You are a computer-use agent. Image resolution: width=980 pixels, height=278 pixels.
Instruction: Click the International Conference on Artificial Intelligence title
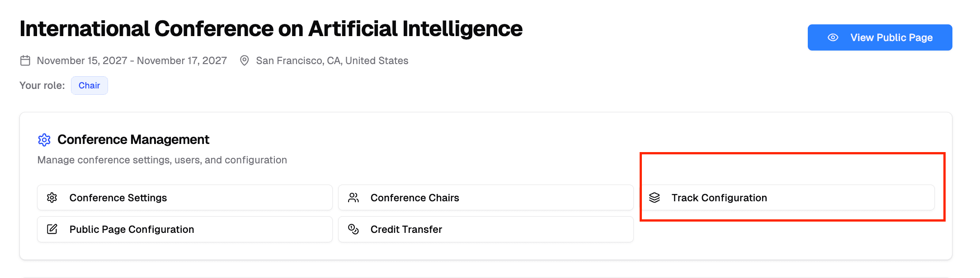tap(271, 29)
